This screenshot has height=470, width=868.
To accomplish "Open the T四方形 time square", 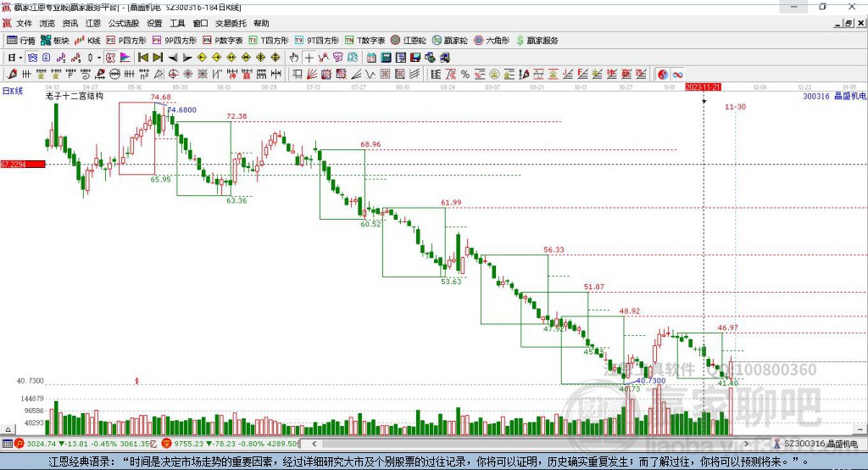I will click(269, 41).
